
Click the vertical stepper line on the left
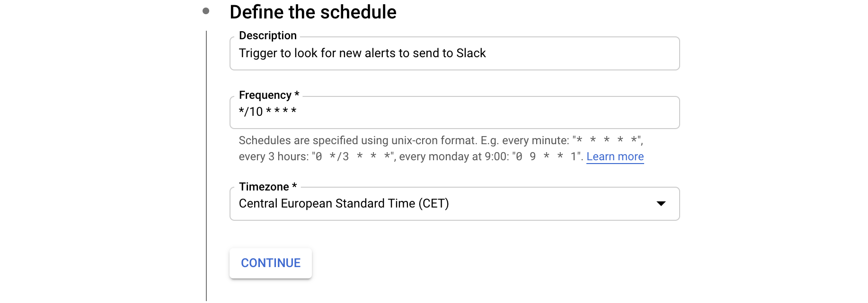pos(206,165)
